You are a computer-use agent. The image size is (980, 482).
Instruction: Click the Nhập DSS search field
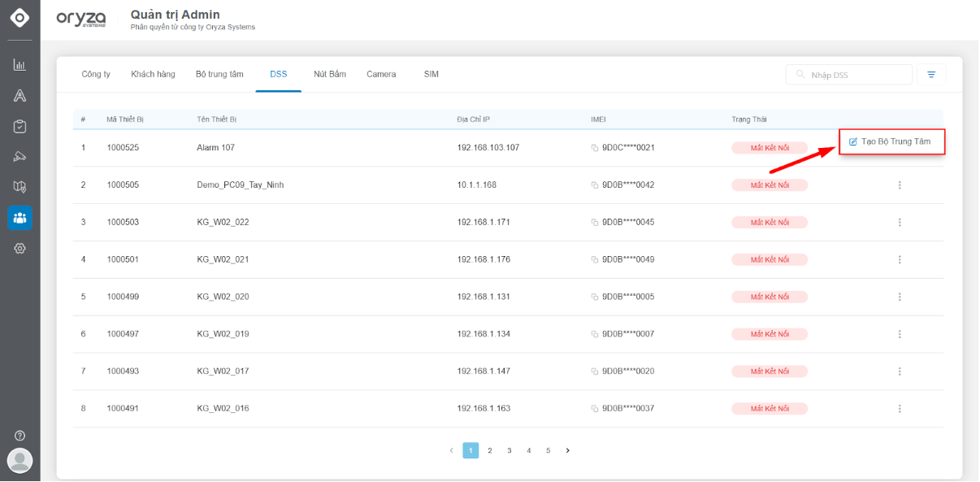pos(848,75)
